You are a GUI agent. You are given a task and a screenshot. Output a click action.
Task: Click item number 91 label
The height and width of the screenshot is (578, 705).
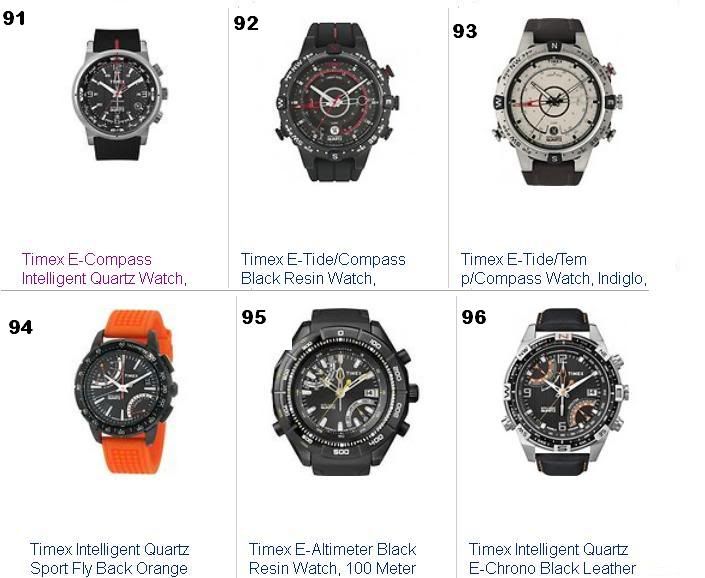tap(14, 18)
